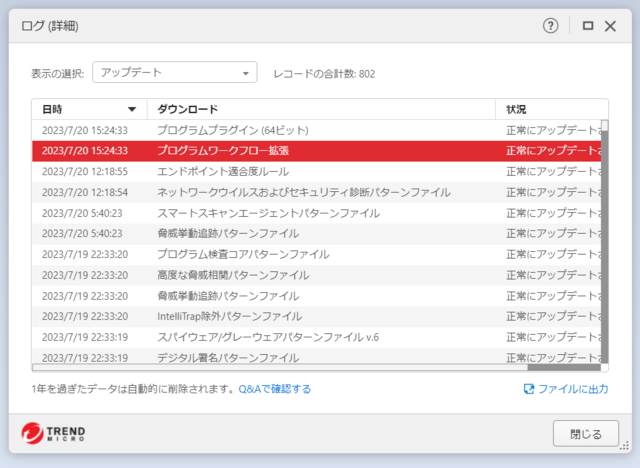Click the date 2023/7/20 12:18:54
Image resolution: width=640 pixels, height=468 pixels.
pyautogui.click(x=85, y=192)
